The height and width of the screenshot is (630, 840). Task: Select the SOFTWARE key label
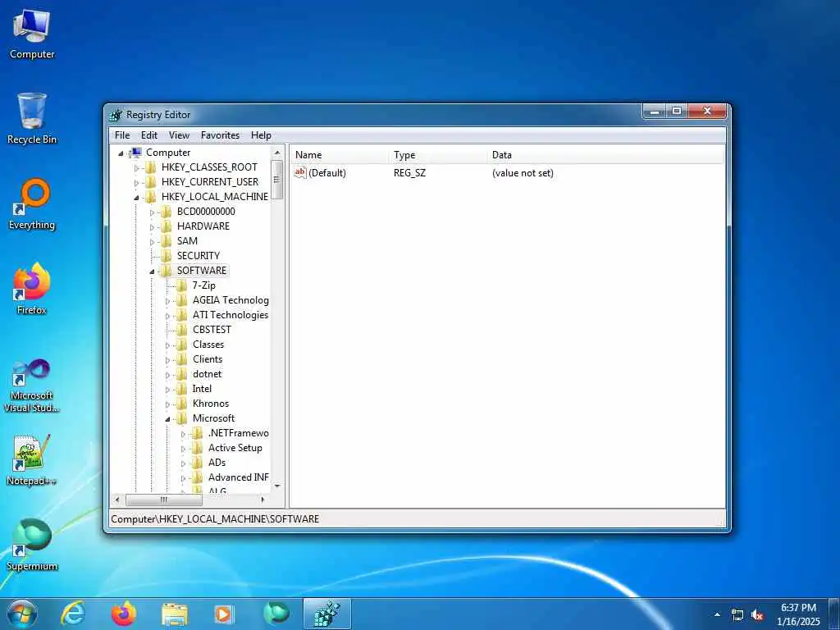tap(202, 271)
